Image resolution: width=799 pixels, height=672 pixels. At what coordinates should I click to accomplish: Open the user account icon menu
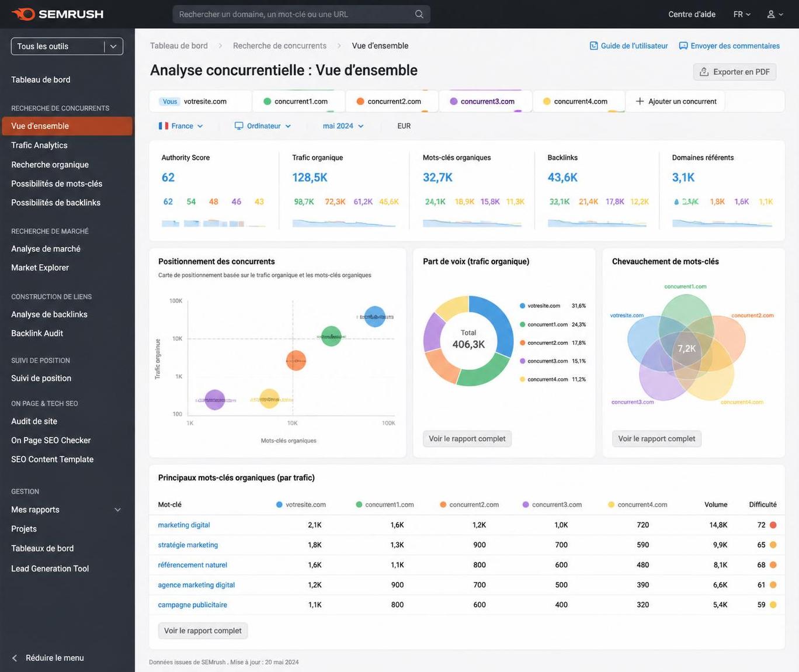coord(774,14)
